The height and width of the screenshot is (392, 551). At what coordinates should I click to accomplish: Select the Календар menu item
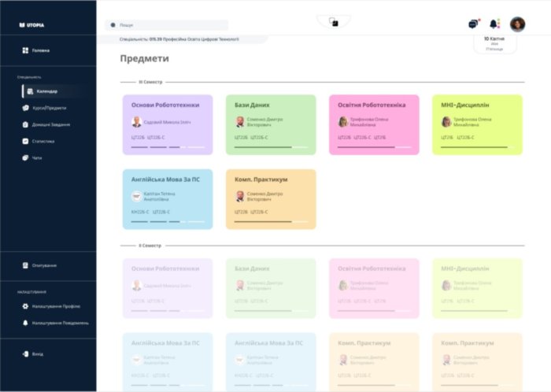[x=46, y=91]
